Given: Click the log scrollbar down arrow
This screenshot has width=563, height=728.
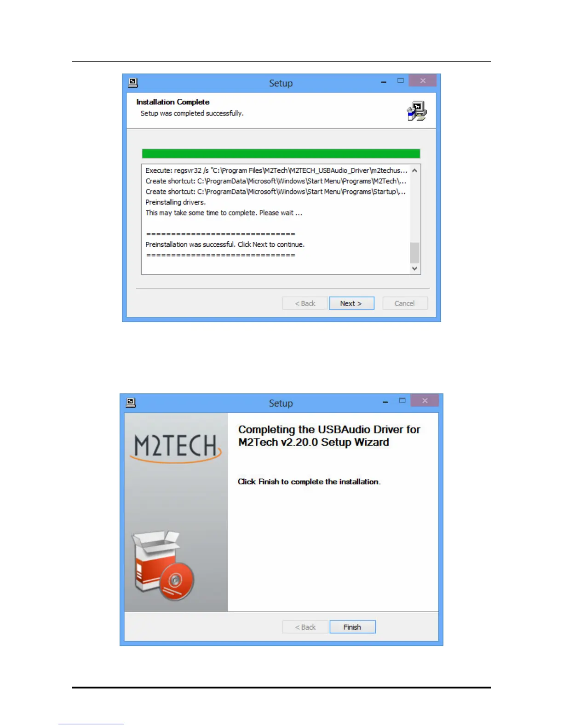Looking at the screenshot, I should point(414,268).
